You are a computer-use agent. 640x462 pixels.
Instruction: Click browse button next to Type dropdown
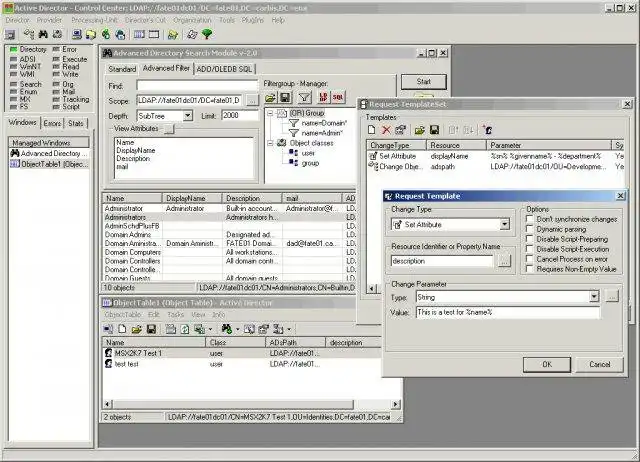pos(612,297)
